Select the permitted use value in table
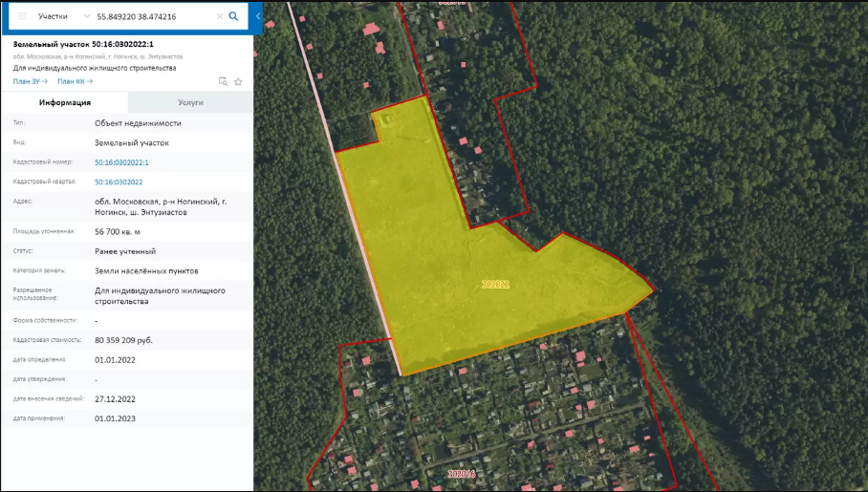 coord(160,296)
